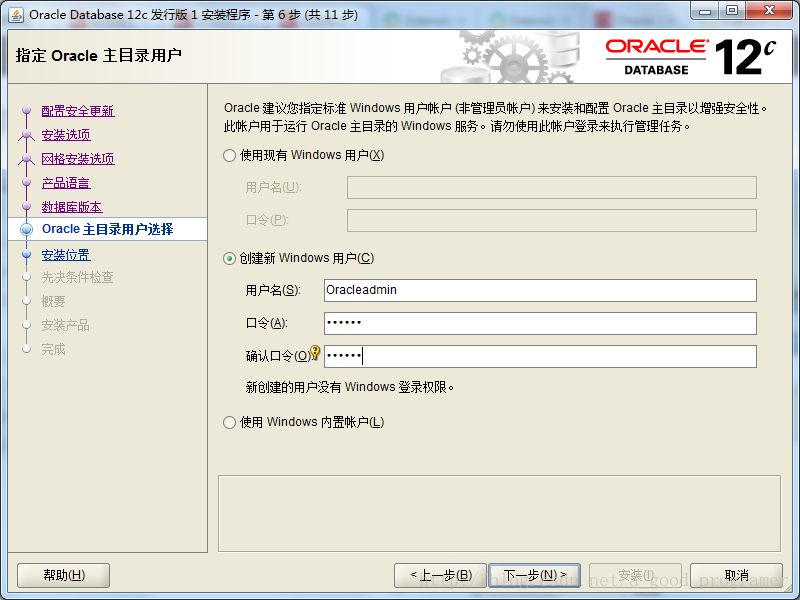
Task: Click the 安装产品 step label
Action: click(x=66, y=325)
